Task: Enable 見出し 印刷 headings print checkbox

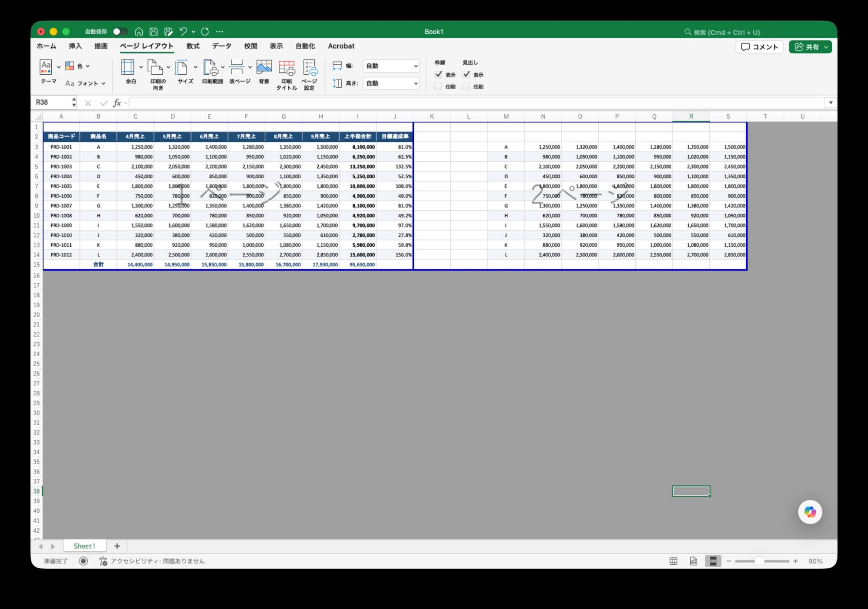Action: pyautogui.click(x=466, y=87)
